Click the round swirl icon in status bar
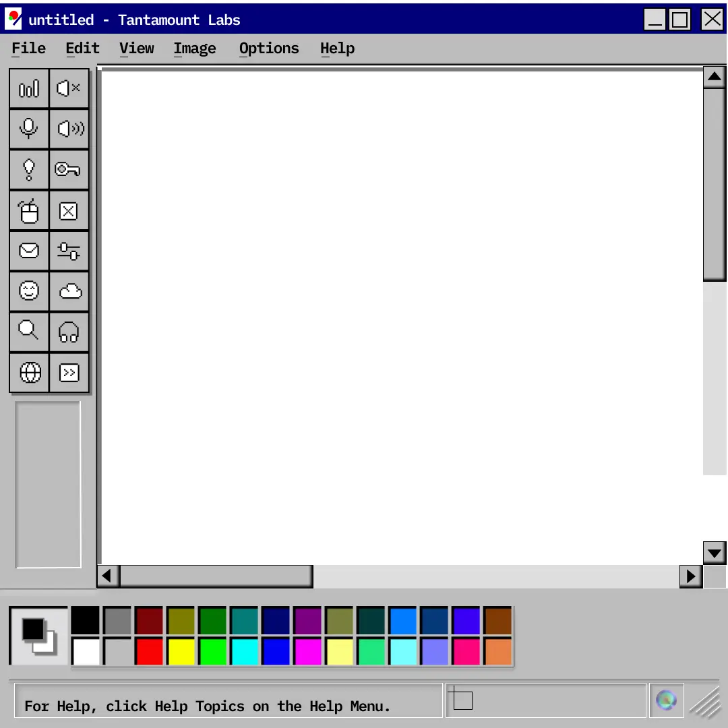 (666, 700)
